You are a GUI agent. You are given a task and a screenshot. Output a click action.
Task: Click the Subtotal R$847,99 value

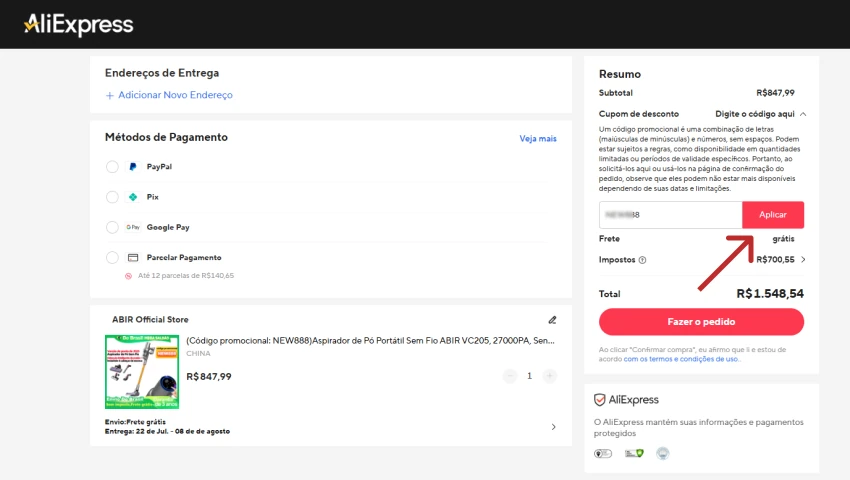click(775, 93)
